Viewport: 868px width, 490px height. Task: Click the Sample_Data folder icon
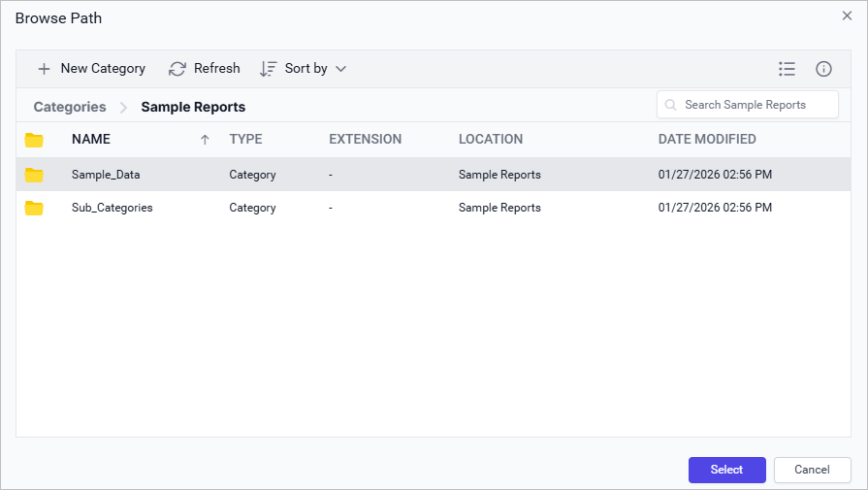[x=35, y=175]
